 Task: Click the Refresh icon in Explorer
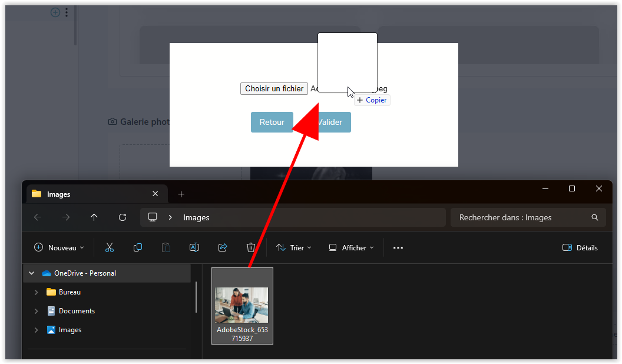[123, 217]
